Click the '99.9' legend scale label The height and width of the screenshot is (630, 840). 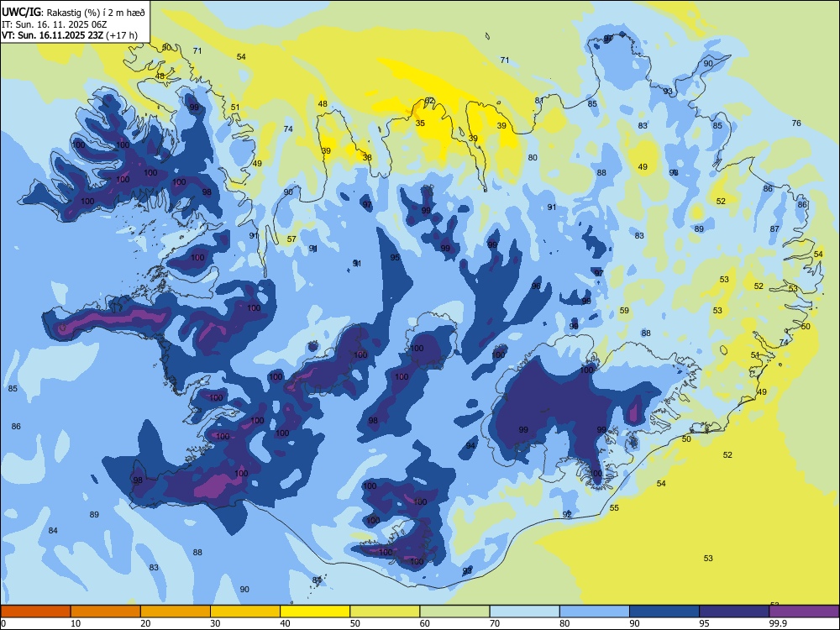(778, 623)
